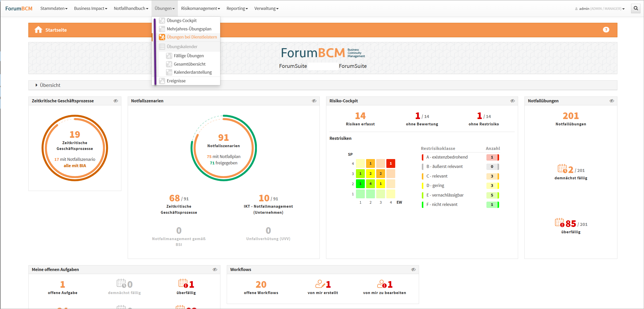644x309 pixels.
Task: Click the demnächst fällig calendar icon in Notfallübungen
Action: click(x=562, y=169)
